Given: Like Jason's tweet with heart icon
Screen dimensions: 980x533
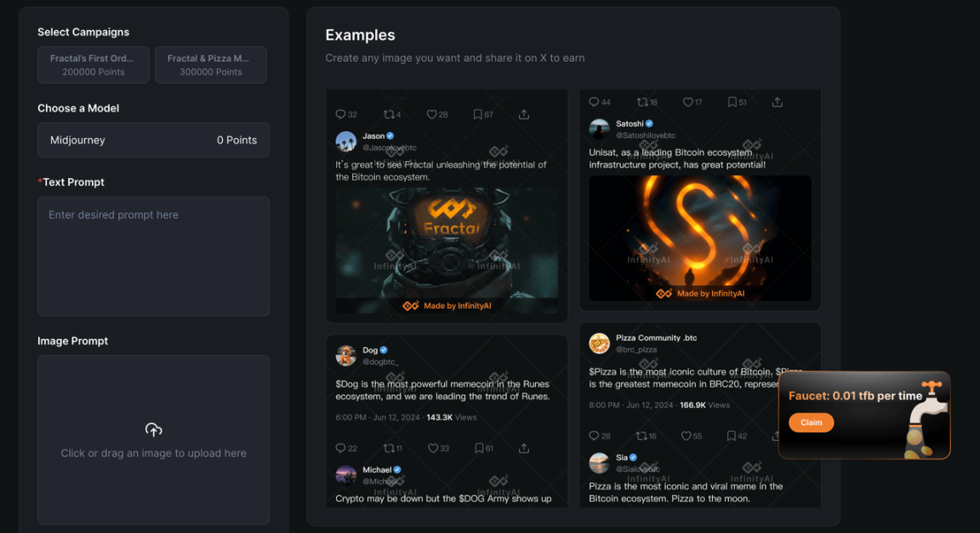Looking at the screenshot, I should [x=432, y=114].
